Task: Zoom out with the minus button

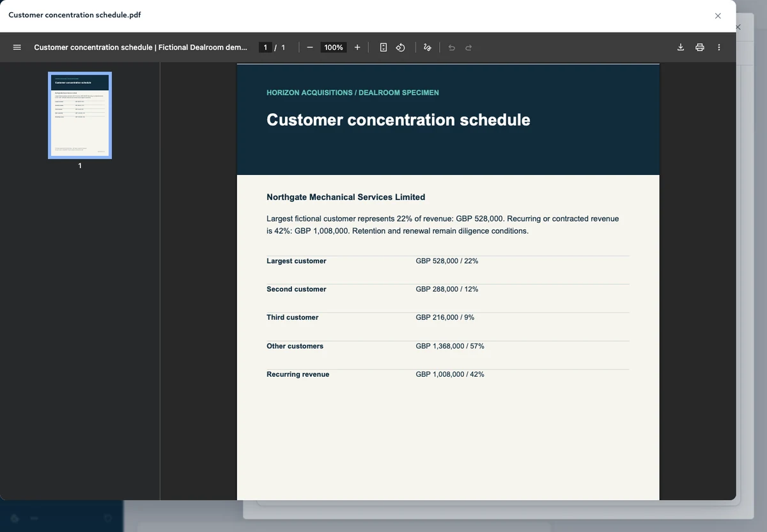Action: 310,47
